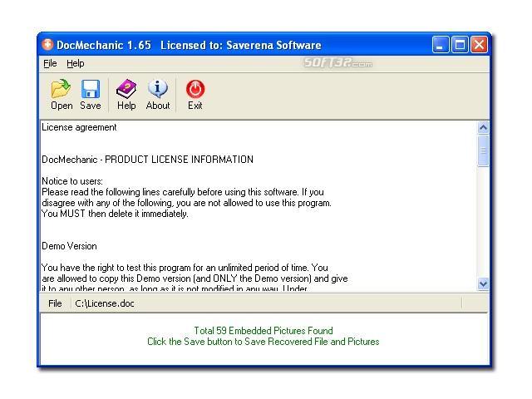
Task: Click the DocMechanic title bar app icon
Action: pyautogui.click(x=47, y=44)
